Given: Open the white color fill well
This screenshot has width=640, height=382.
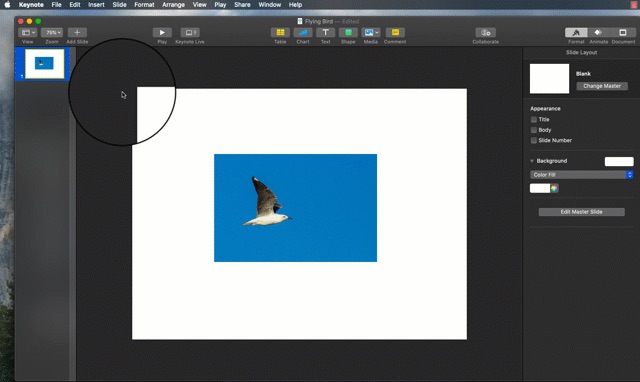Looking at the screenshot, I should [x=540, y=188].
